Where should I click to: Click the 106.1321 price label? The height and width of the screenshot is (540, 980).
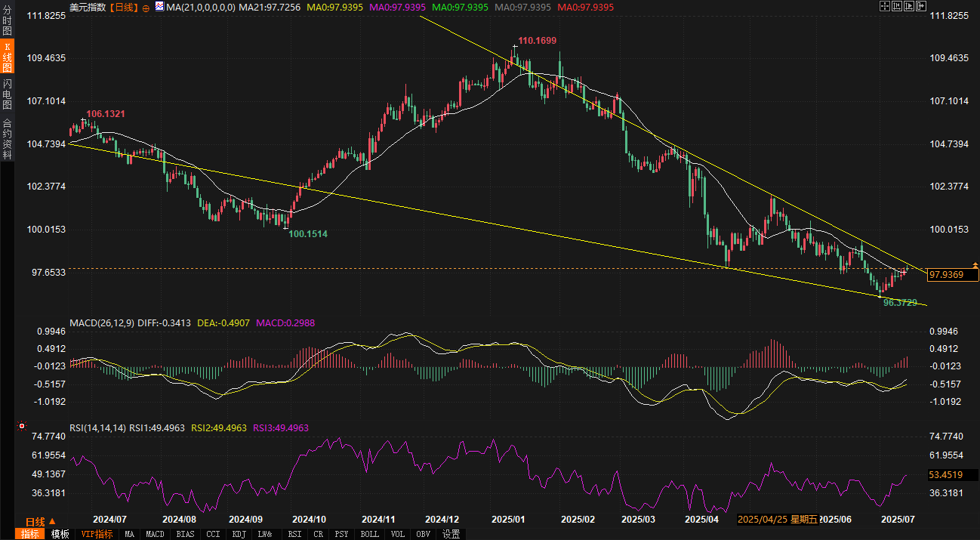[106, 113]
